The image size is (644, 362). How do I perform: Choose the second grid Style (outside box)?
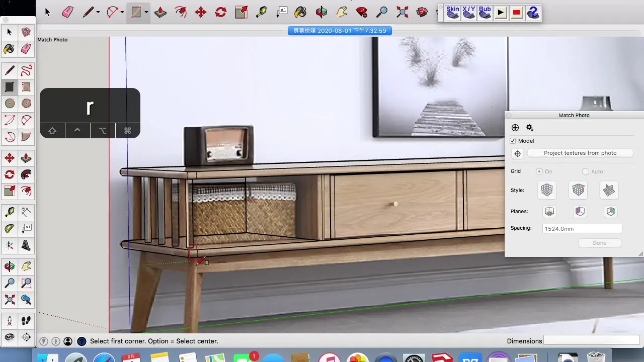pos(579,190)
